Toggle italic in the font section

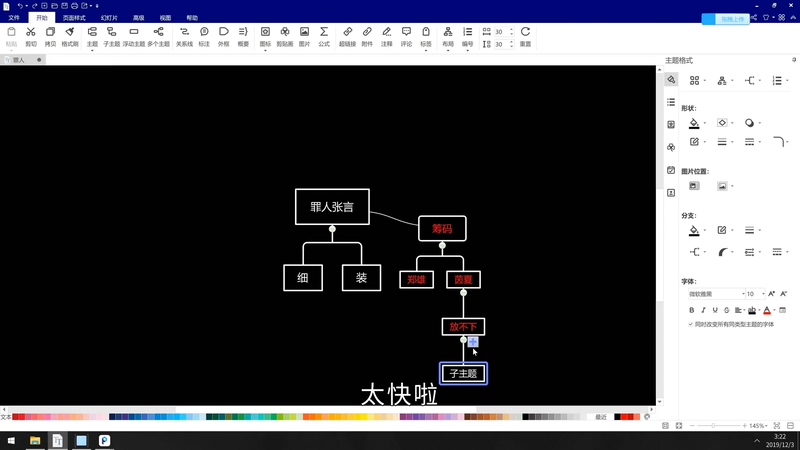pos(703,310)
